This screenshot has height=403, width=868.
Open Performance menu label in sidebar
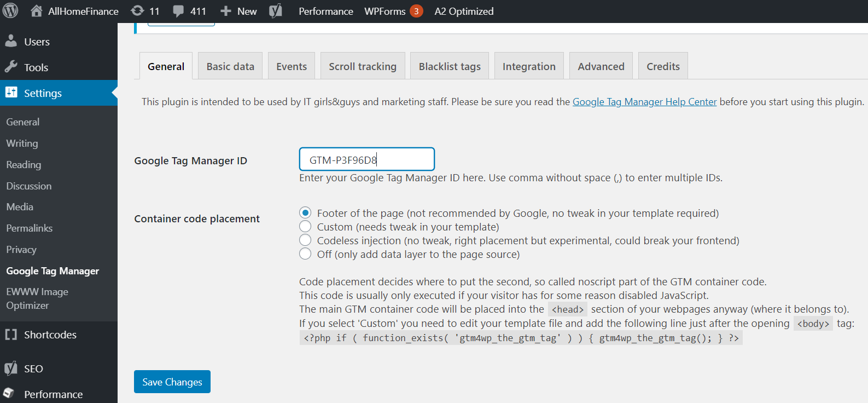click(54, 394)
